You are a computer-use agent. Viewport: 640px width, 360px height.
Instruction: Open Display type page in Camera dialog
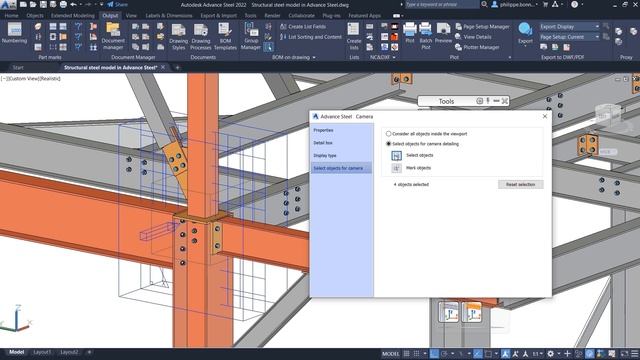click(325, 156)
